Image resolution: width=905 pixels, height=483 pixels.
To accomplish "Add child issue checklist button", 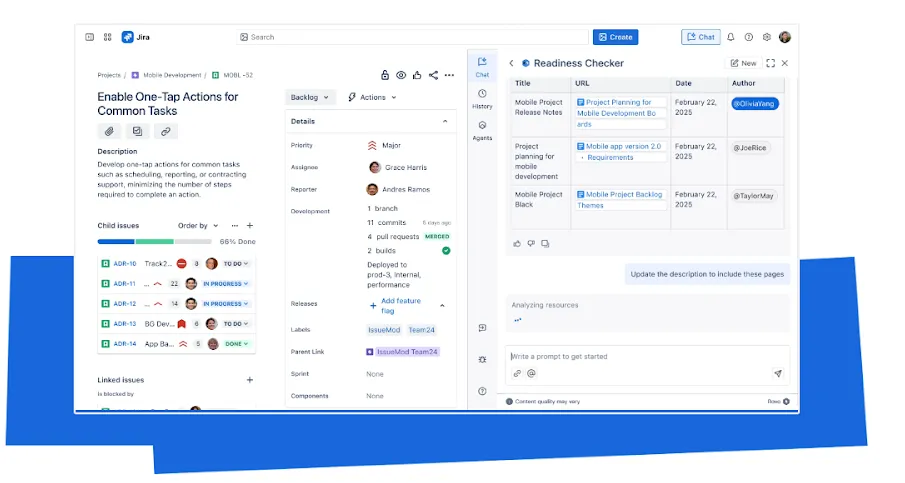I will coord(137,132).
